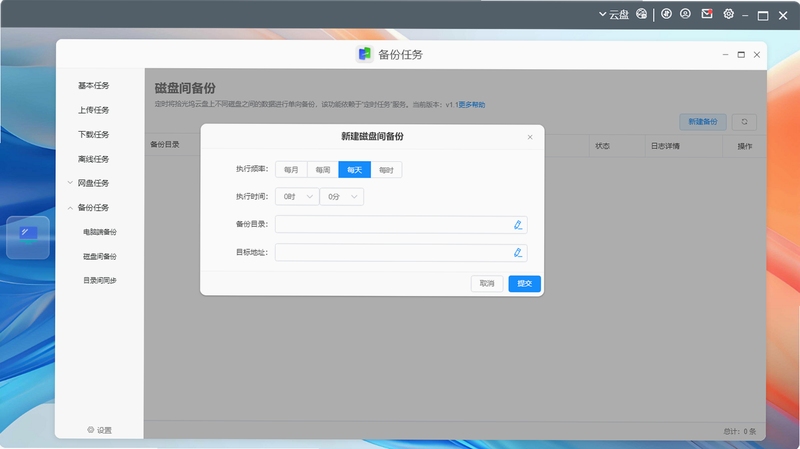Expand the 网盘任务 sidebar group
This screenshot has height=449, width=800.
pyautogui.click(x=88, y=183)
